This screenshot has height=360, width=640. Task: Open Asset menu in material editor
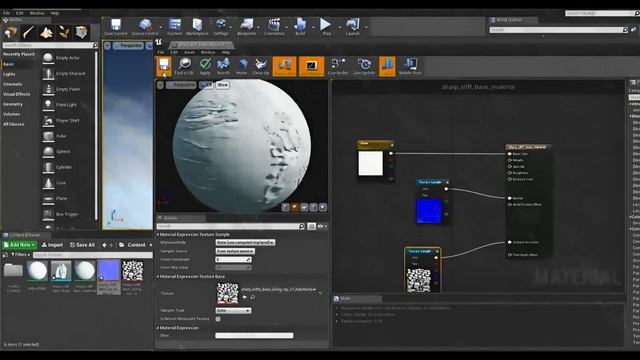[x=189, y=52]
